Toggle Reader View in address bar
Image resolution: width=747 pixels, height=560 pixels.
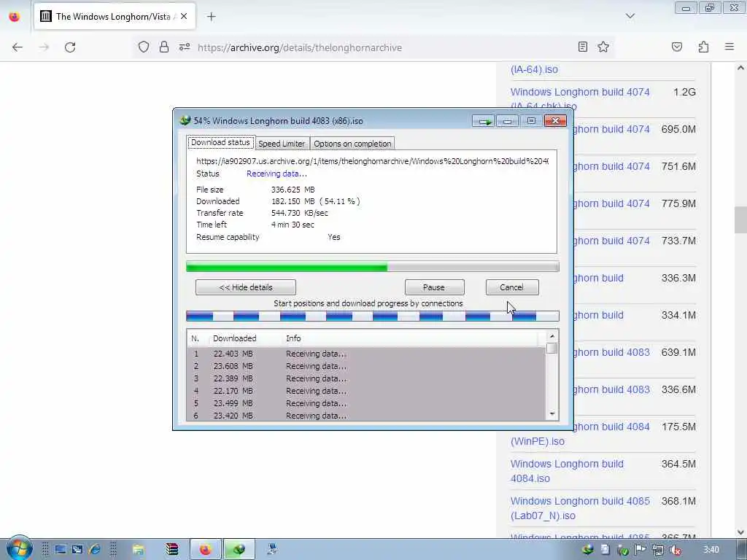coord(583,47)
